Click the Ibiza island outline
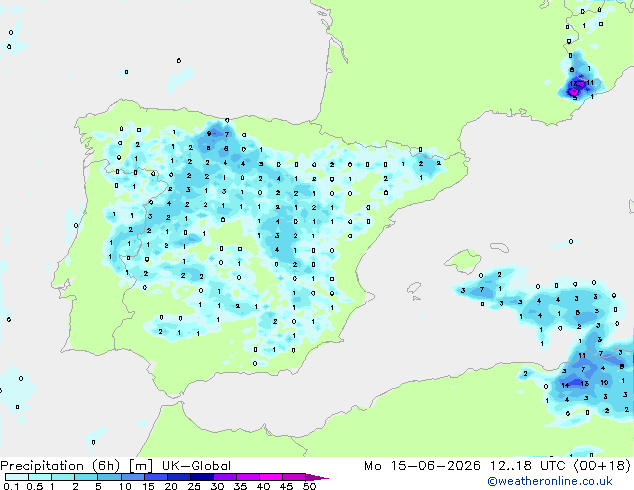This screenshot has width=634, height=490. (x=414, y=288)
